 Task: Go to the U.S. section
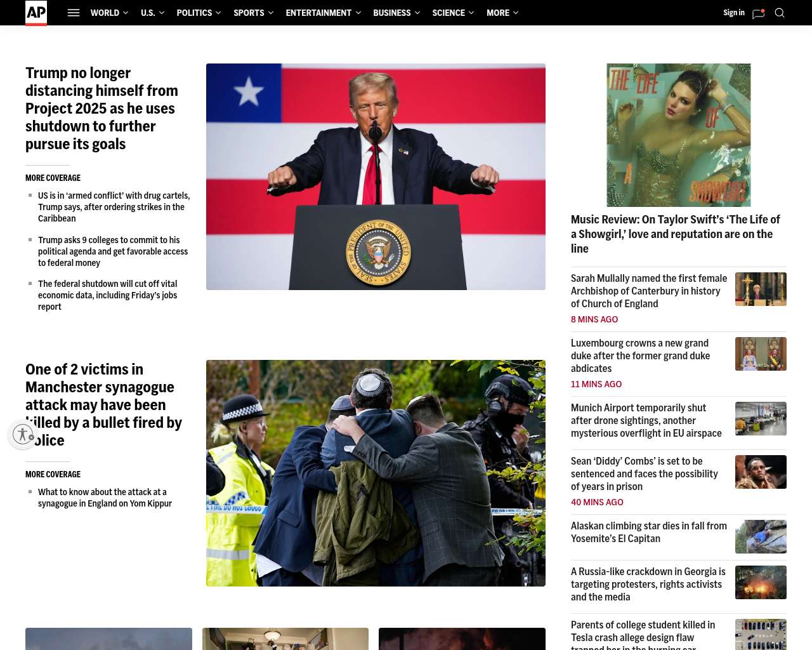pos(148,13)
